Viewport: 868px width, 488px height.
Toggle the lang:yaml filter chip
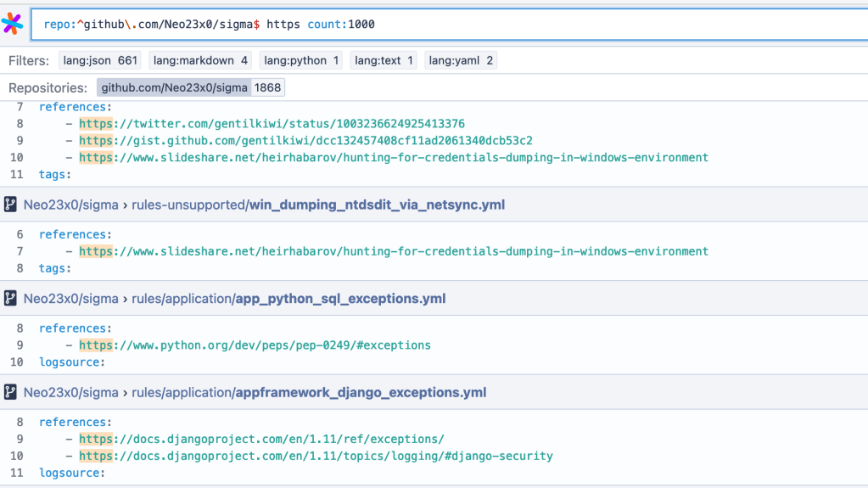[462, 60]
